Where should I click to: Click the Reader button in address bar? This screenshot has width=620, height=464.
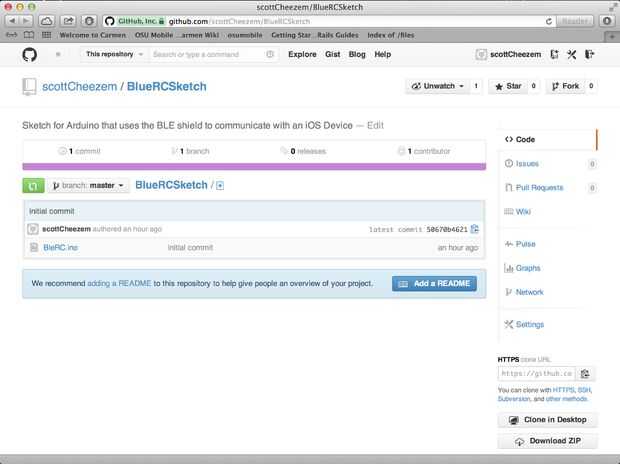[575, 21]
